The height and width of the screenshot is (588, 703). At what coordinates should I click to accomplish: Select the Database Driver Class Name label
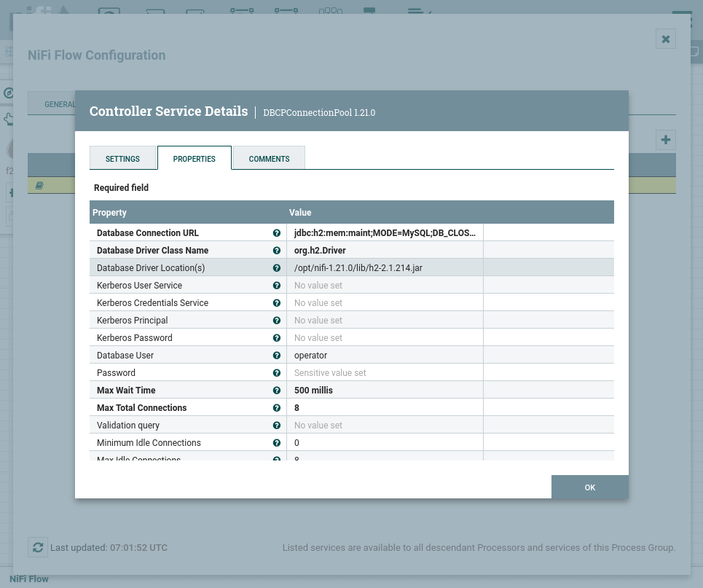152,250
